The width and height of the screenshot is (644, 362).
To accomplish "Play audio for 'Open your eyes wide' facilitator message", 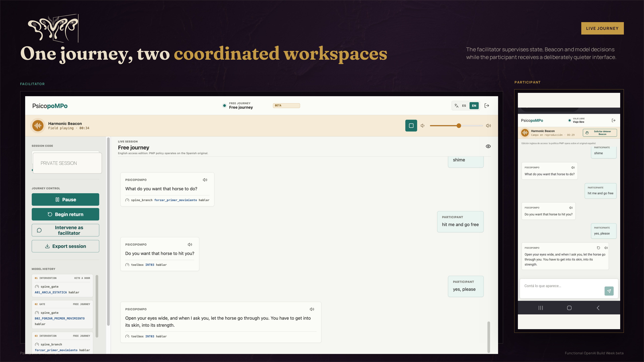I will tap(312, 309).
